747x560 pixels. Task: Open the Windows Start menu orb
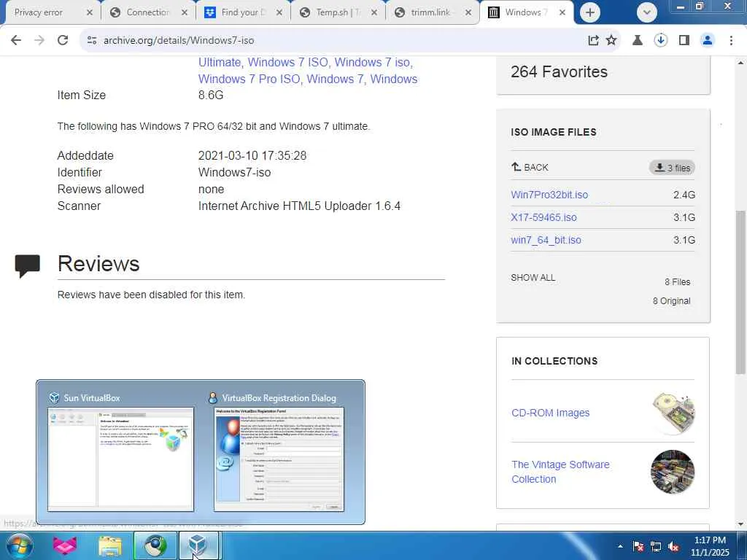click(20, 545)
